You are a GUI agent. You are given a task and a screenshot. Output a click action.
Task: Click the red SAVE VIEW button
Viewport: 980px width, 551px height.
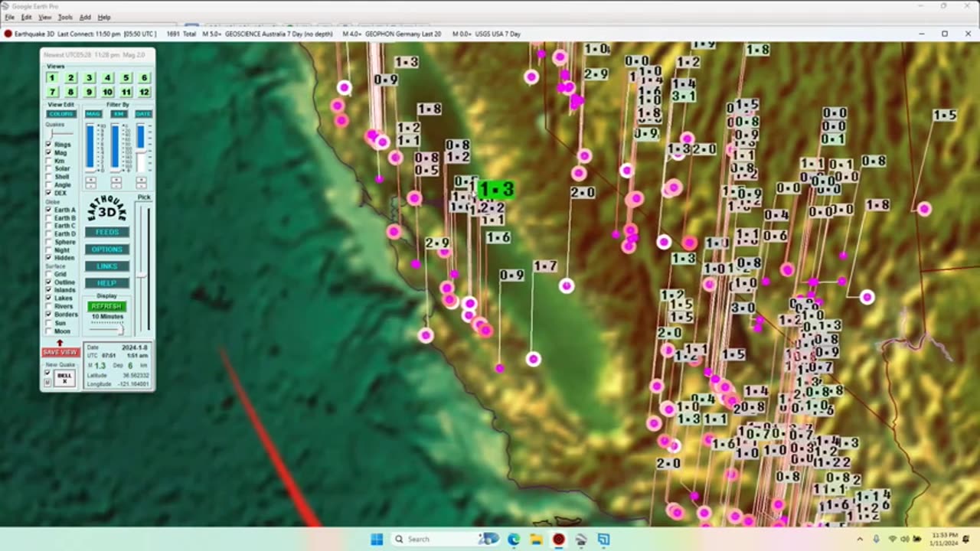[x=60, y=352]
